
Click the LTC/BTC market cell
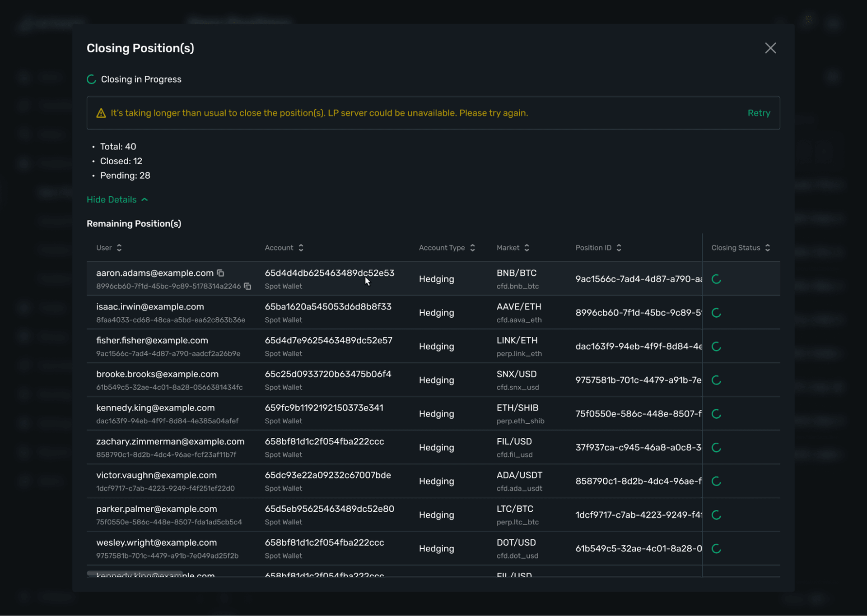(x=517, y=515)
